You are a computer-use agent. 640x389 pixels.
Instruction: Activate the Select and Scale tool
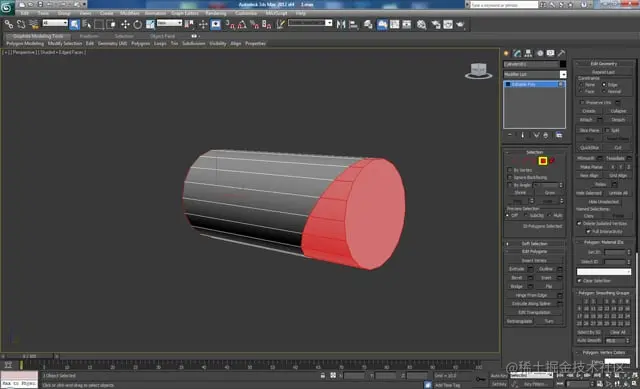pos(150,24)
